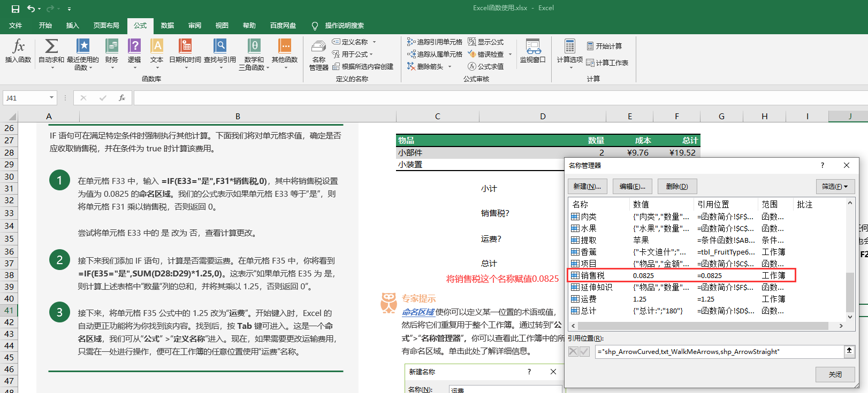Toggle Show Formulas (显示公式)
Screen dimensions: 868x393
pyautogui.click(x=486, y=42)
